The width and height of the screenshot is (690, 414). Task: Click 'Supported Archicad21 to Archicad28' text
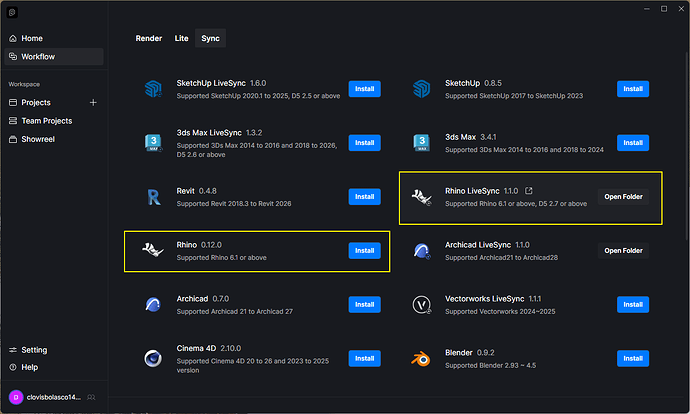[501, 257]
